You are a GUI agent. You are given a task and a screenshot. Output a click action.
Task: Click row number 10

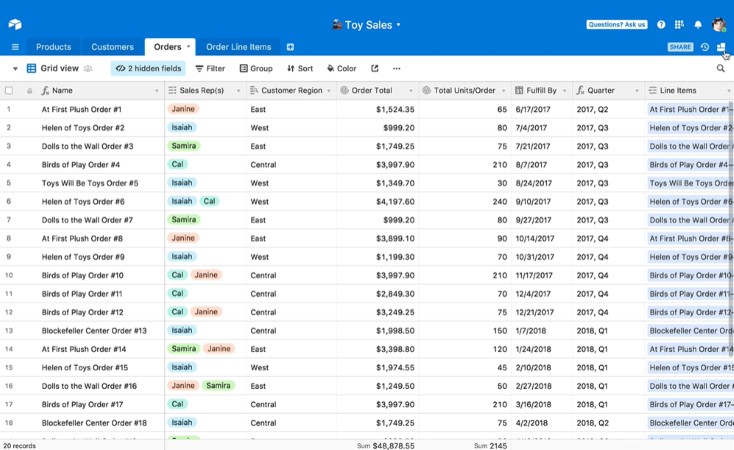point(9,275)
